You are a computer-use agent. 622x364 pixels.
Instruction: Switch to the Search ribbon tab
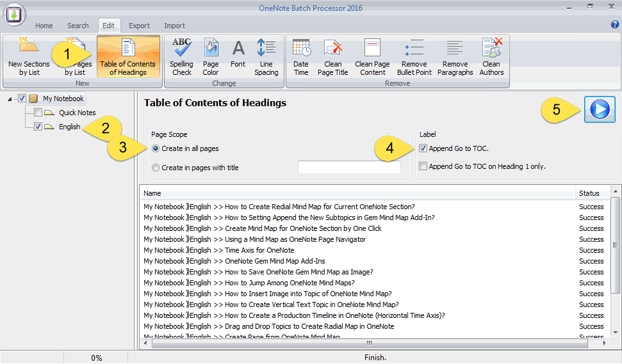[x=78, y=26]
